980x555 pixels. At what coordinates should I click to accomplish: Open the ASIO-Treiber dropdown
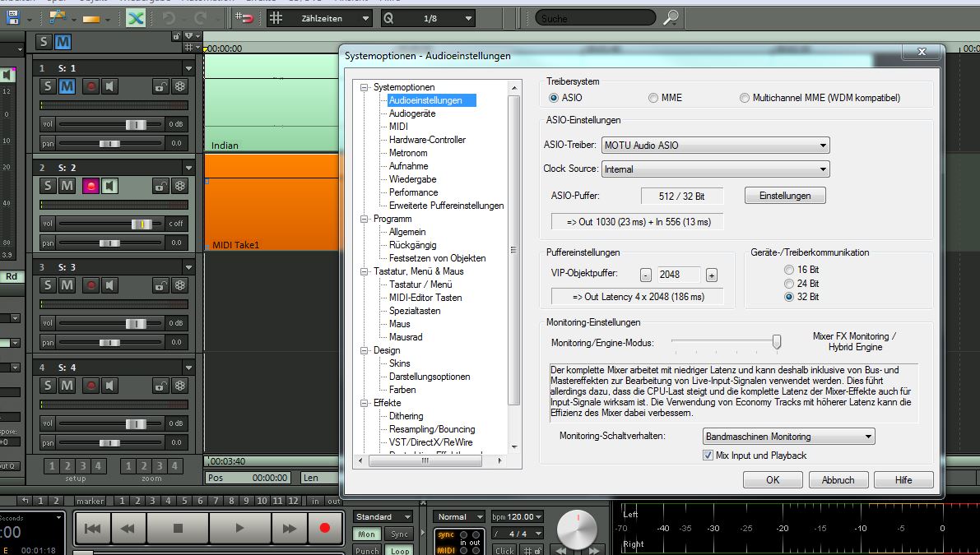(715, 146)
